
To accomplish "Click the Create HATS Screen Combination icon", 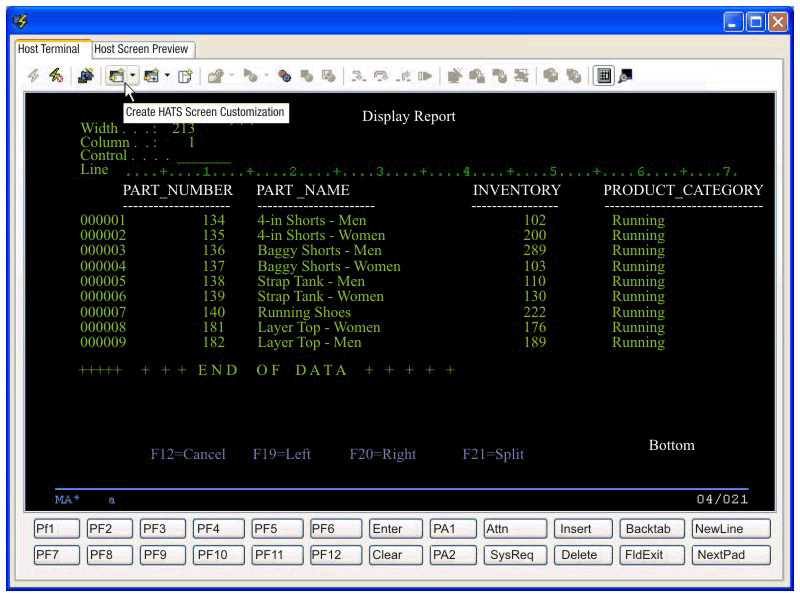I will point(151,76).
